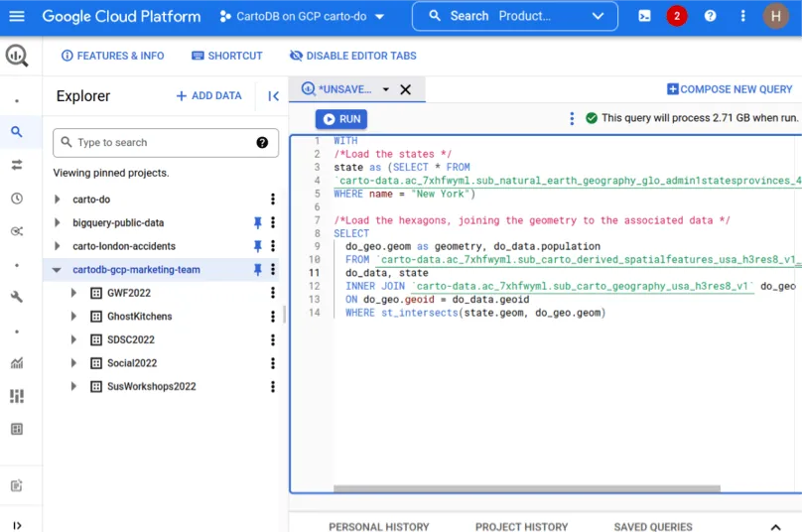
Task: Focus the Search Products input in header
Action: coord(515,16)
